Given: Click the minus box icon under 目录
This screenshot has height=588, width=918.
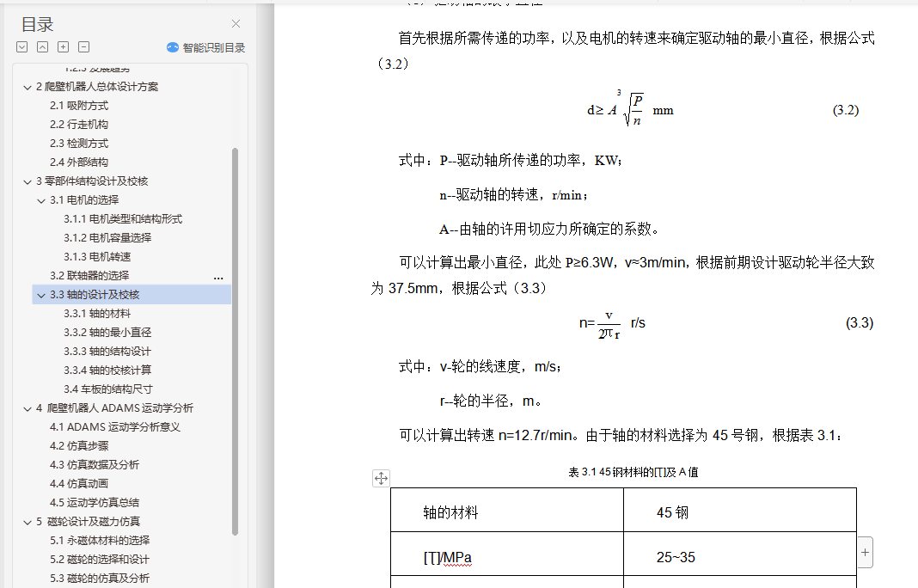Looking at the screenshot, I should coord(83,47).
